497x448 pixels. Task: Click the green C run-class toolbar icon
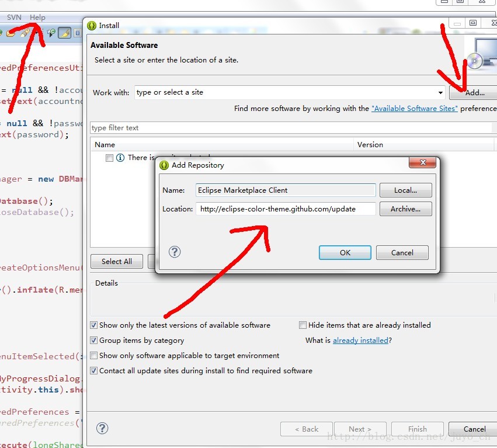click(x=51, y=33)
